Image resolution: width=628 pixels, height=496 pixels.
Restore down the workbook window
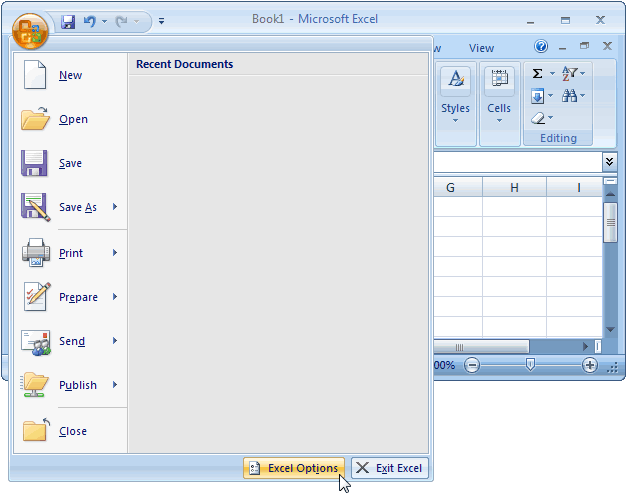click(x=584, y=46)
